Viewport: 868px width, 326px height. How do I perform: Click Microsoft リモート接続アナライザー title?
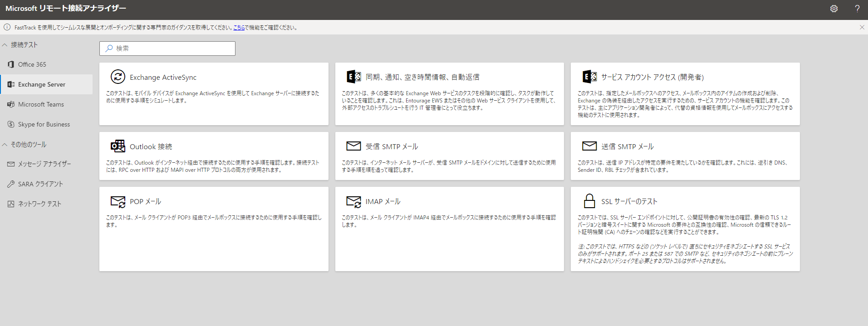(x=66, y=8)
